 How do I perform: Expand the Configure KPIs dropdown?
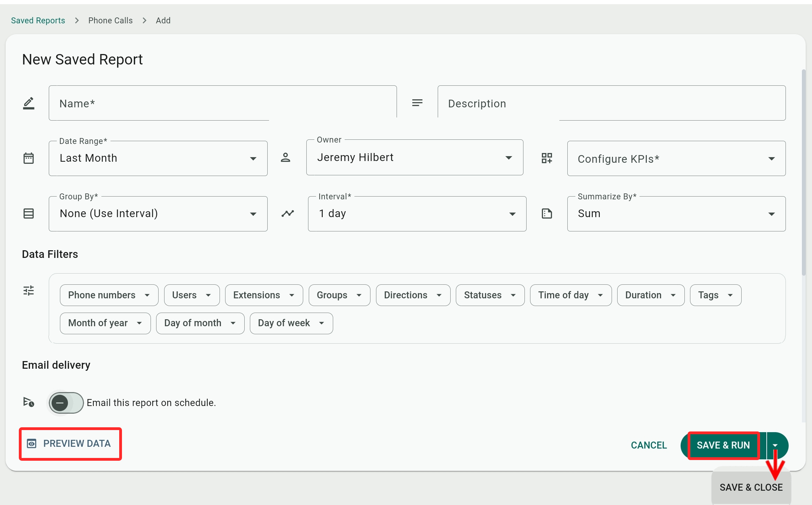[676, 159]
